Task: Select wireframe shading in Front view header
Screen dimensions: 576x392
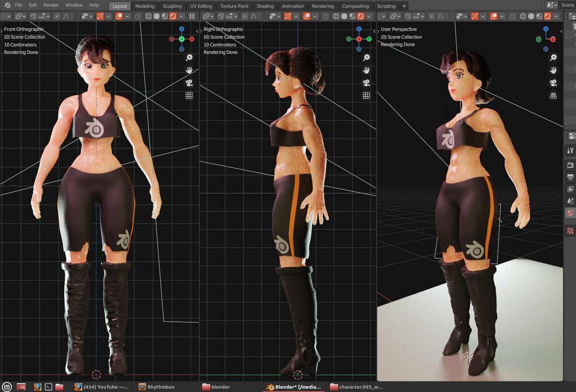Action: (x=148, y=16)
